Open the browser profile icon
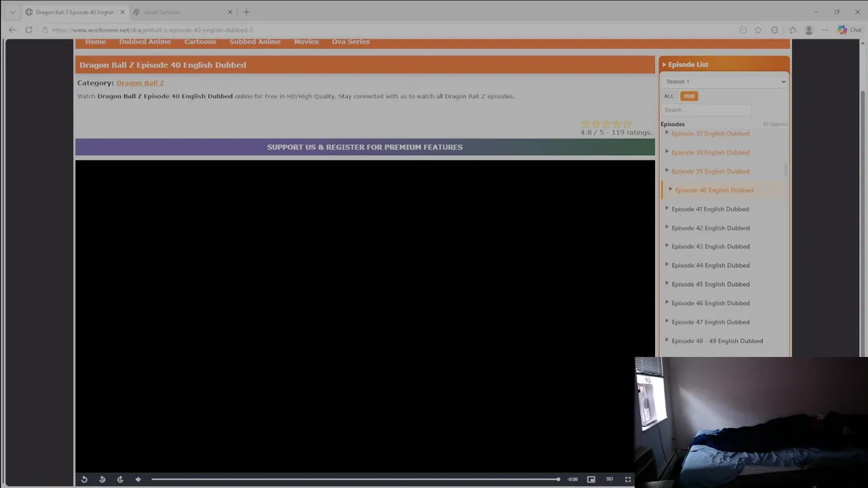Viewport: 868px width, 488px height. click(x=808, y=30)
